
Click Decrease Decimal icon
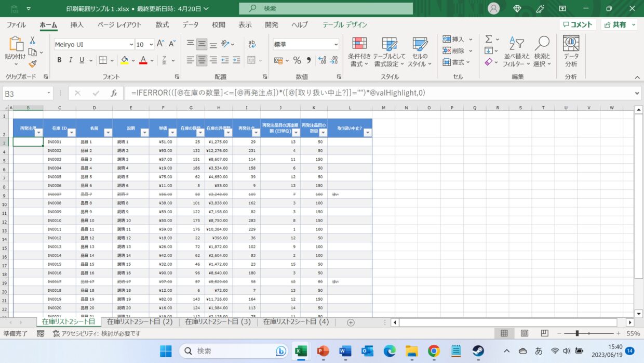tap(334, 60)
